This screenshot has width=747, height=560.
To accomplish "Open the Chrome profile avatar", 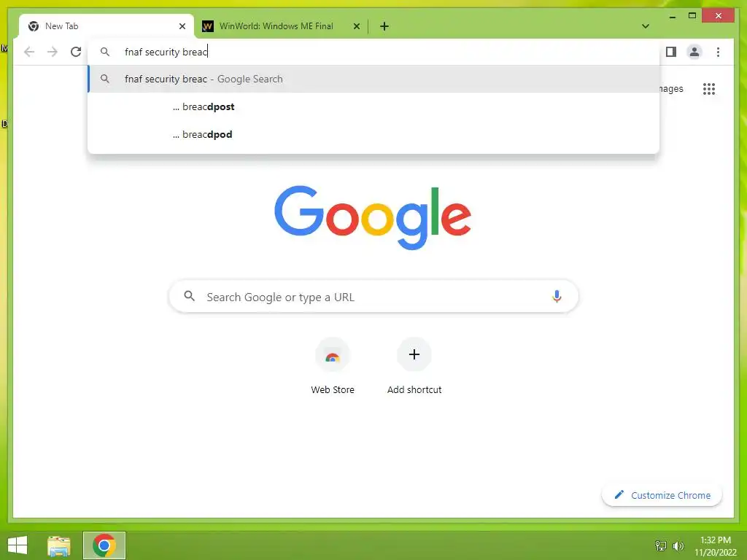I will [694, 52].
